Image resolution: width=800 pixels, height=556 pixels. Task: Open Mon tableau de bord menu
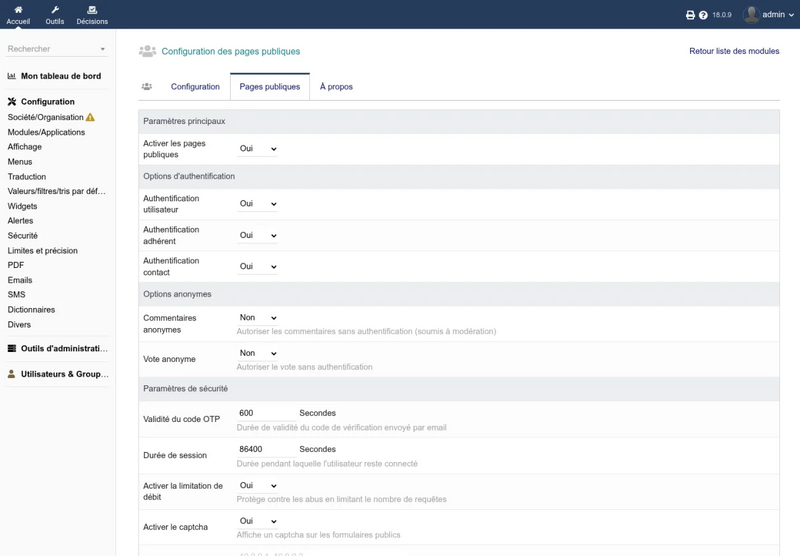pyautogui.click(x=61, y=76)
